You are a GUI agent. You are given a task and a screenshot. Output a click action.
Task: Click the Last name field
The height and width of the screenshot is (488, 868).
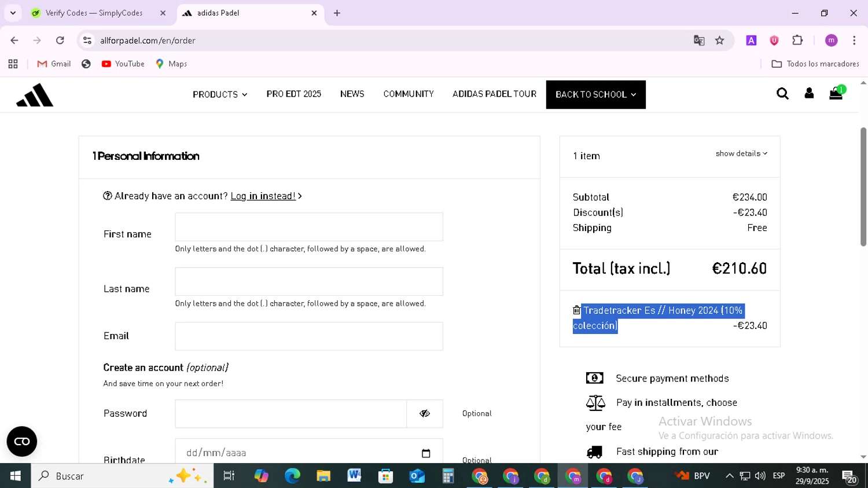(x=309, y=281)
